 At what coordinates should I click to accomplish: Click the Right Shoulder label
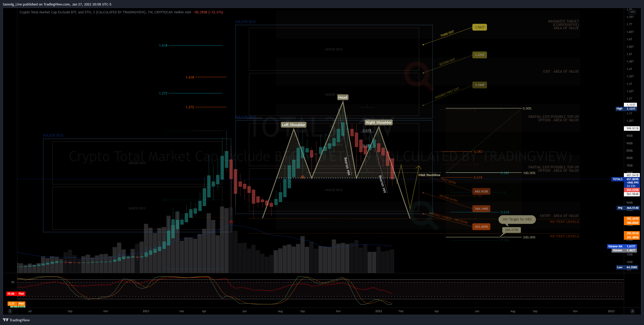click(x=379, y=122)
